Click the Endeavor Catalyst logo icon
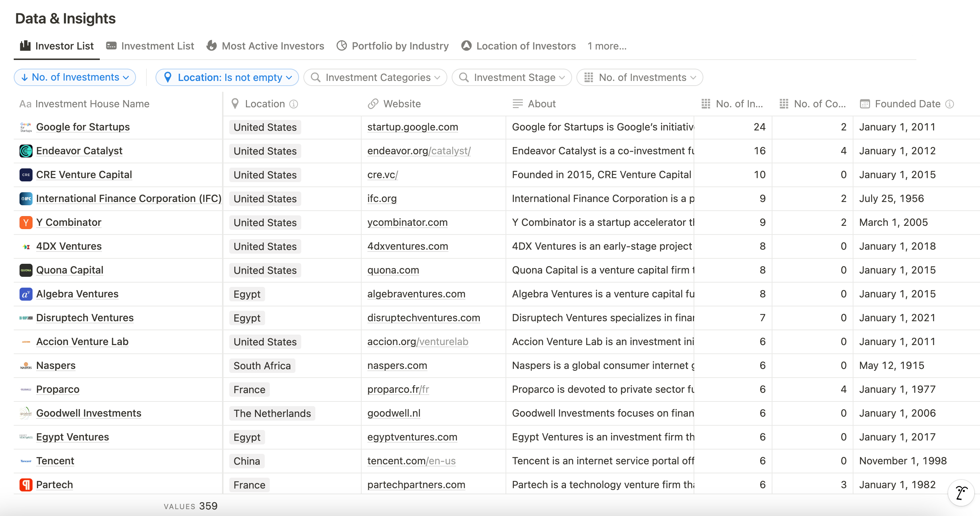The image size is (980, 516). (26, 151)
